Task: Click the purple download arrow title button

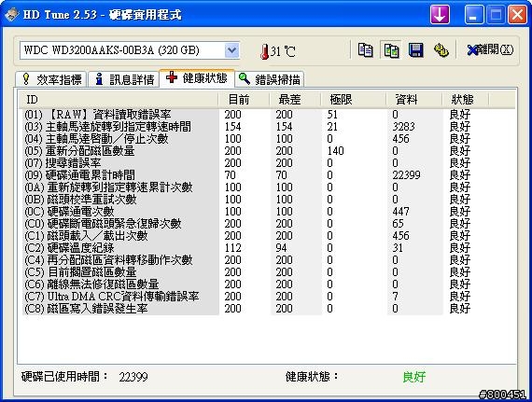Action: (440, 15)
